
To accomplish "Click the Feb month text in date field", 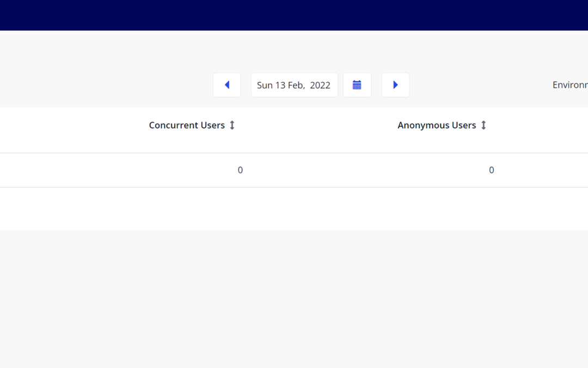I will coord(298,85).
